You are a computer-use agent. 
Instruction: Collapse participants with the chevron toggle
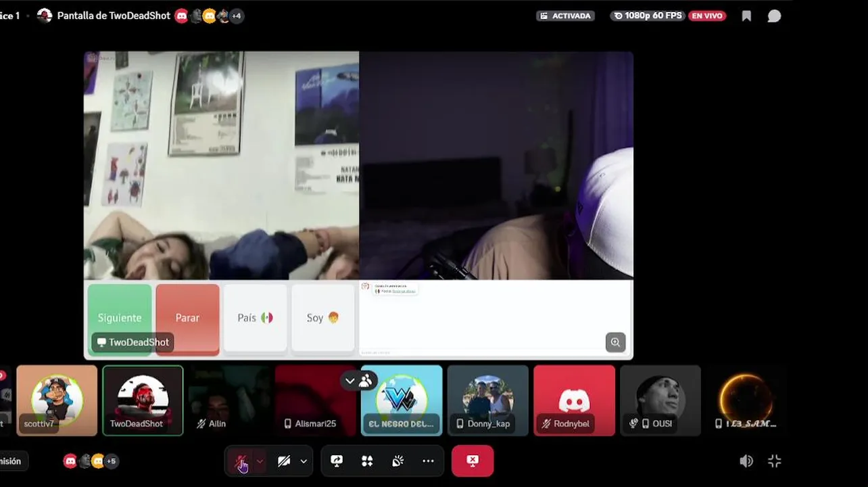[349, 381]
